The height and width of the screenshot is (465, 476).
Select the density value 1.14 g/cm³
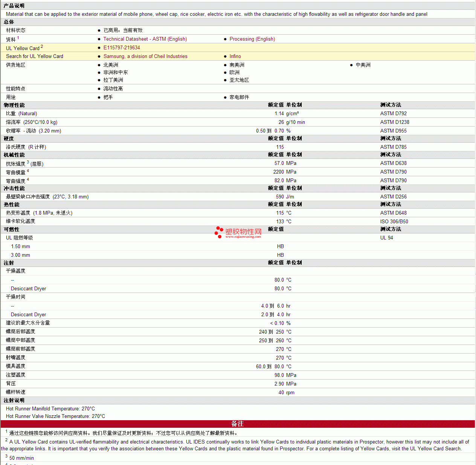[x=287, y=114]
